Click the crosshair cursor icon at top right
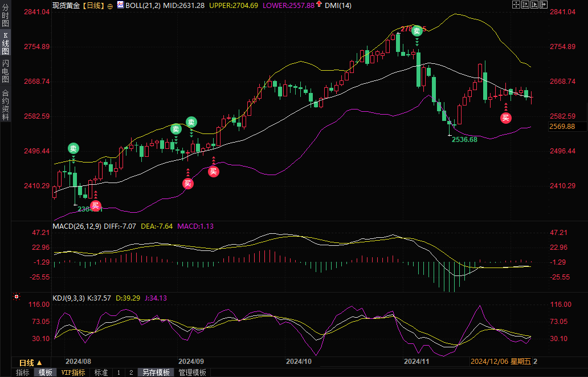This screenshot has width=588, height=377. (516, 5)
